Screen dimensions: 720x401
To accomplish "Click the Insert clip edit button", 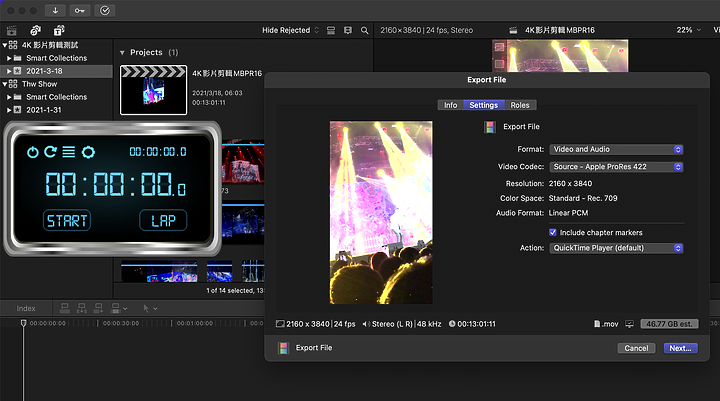I will 82,308.
